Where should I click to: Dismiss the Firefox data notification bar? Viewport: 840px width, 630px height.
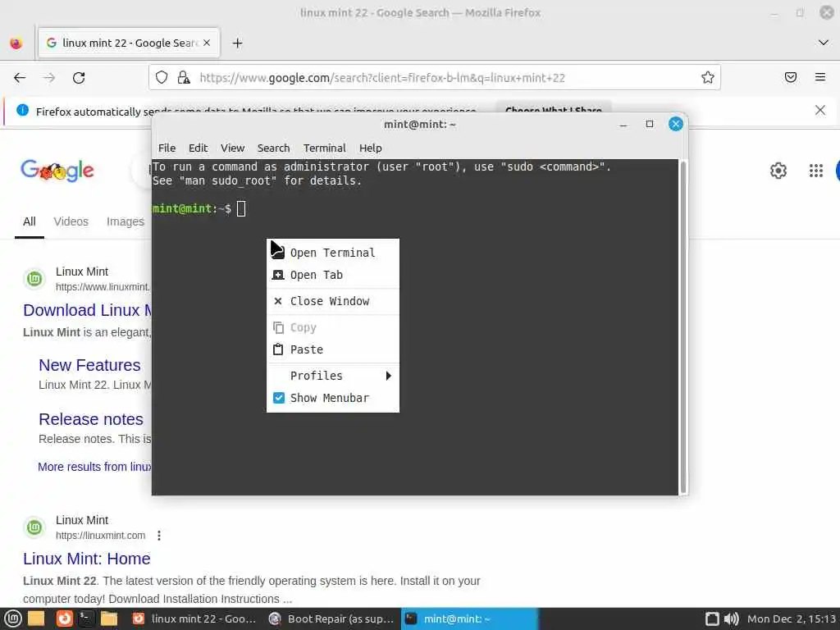820,111
